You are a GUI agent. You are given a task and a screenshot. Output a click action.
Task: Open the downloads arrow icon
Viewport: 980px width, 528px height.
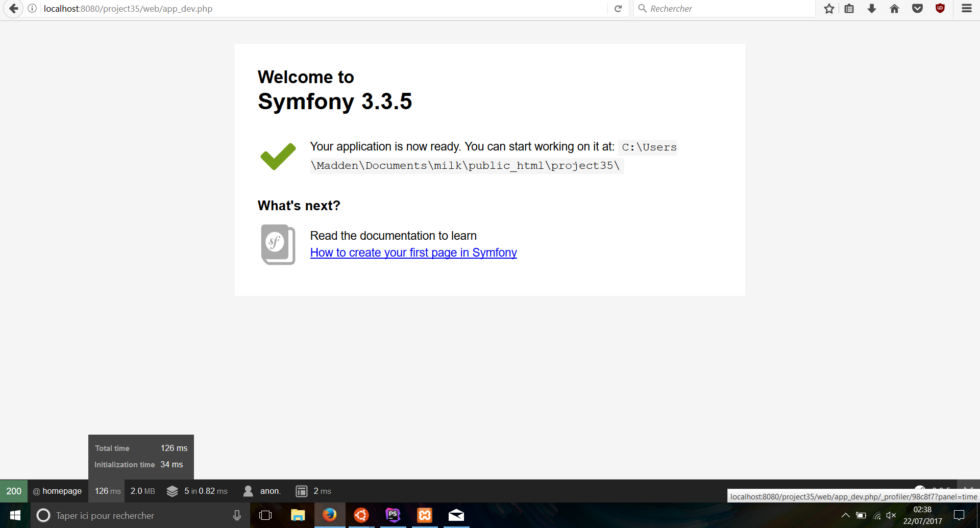click(872, 9)
